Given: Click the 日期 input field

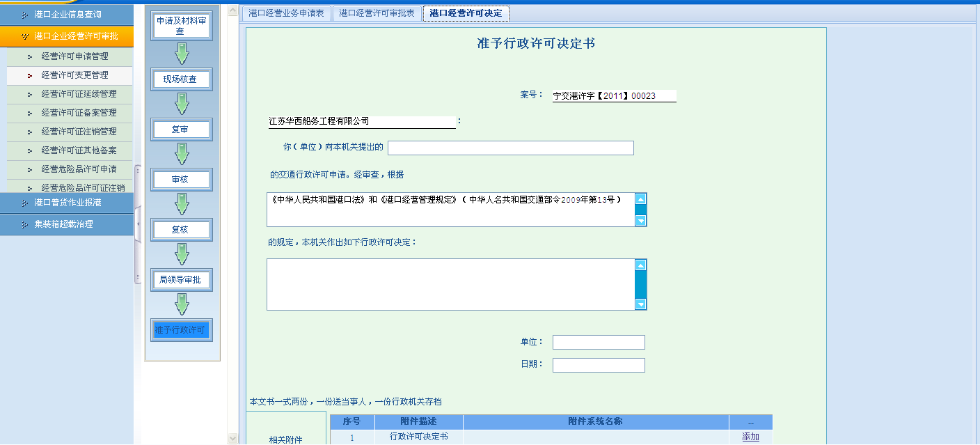Looking at the screenshot, I should click(x=599, y=365).
